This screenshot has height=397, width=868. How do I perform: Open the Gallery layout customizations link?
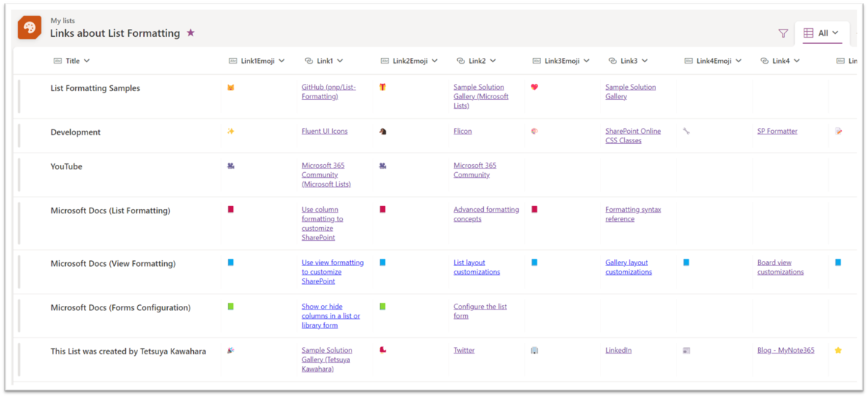pos(629,268)
